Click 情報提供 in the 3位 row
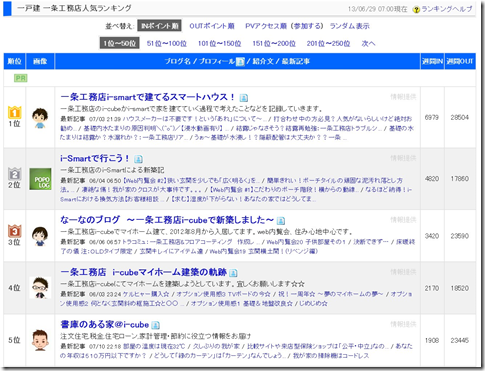Screen dimensions: 485x371 403,220
